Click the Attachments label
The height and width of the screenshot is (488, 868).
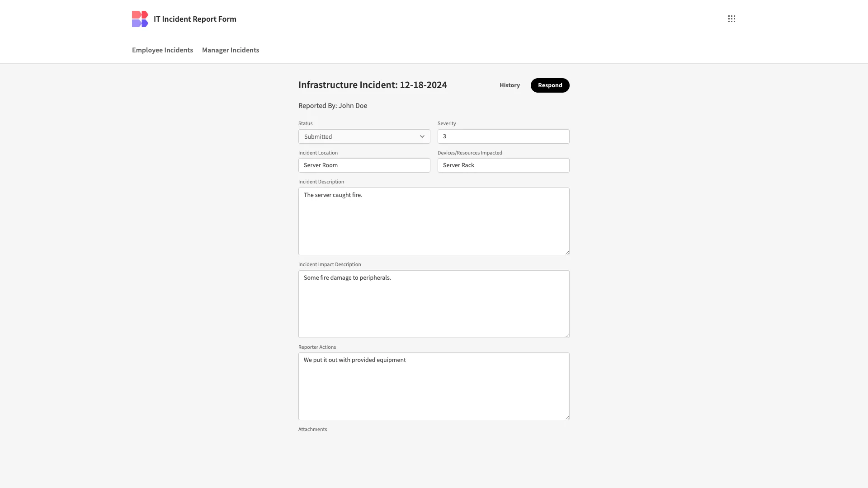coord(312,429)
